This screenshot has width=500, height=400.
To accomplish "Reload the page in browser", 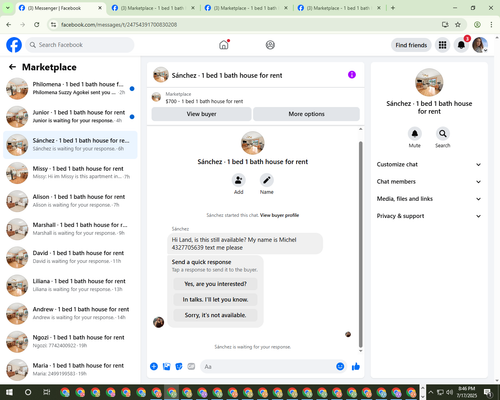I will tap(37, 24).
